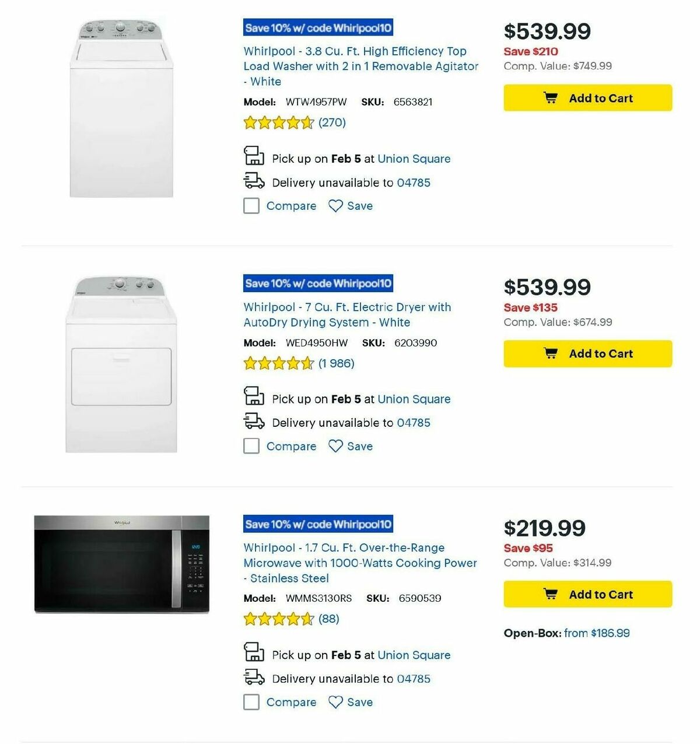700x744 pixels.
Task: Click the heart icon to save the washer
Action: [x=334, y=206]
